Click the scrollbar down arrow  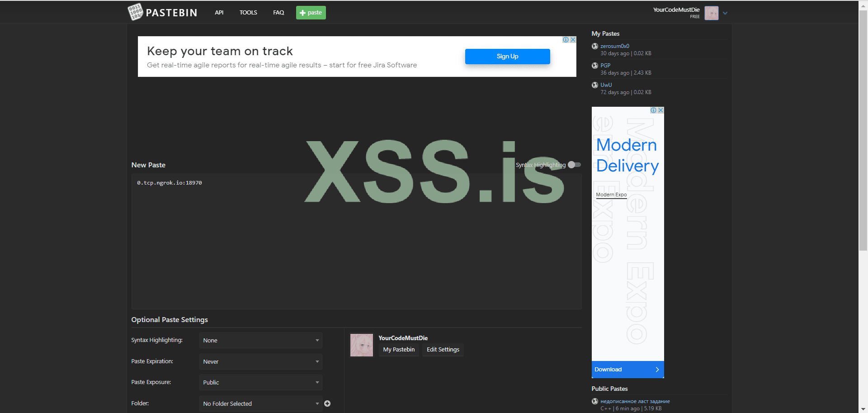point(863,409)
